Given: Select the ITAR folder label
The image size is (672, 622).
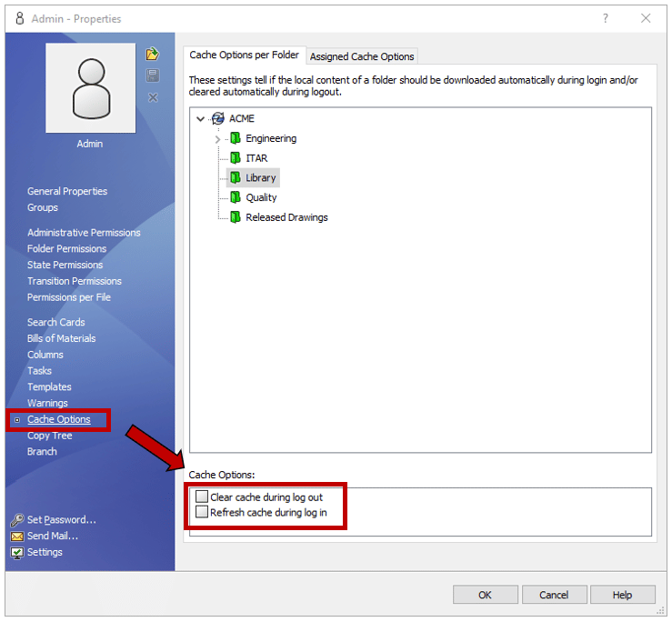Looking at the screenshot, I should coord(256,158).
